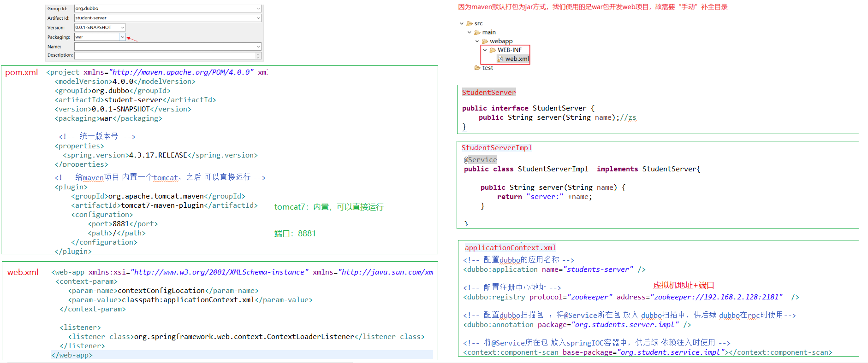Viewport: 868px width, 363px height.
Task: Click the WEB-INF folder icon
Action: [x=493, y=50]
